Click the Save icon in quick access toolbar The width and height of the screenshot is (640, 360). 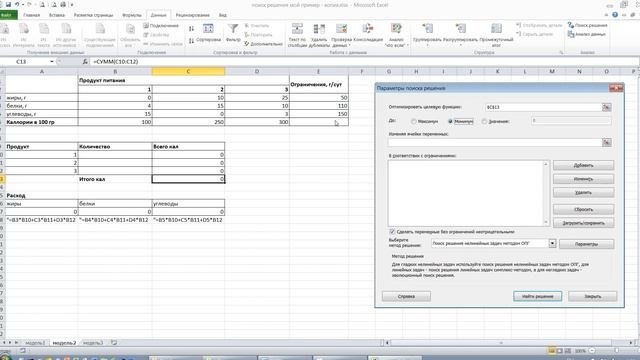click(8, 4)
